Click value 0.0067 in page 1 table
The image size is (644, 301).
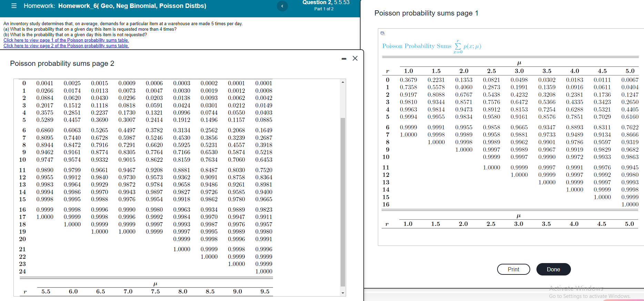630,80
